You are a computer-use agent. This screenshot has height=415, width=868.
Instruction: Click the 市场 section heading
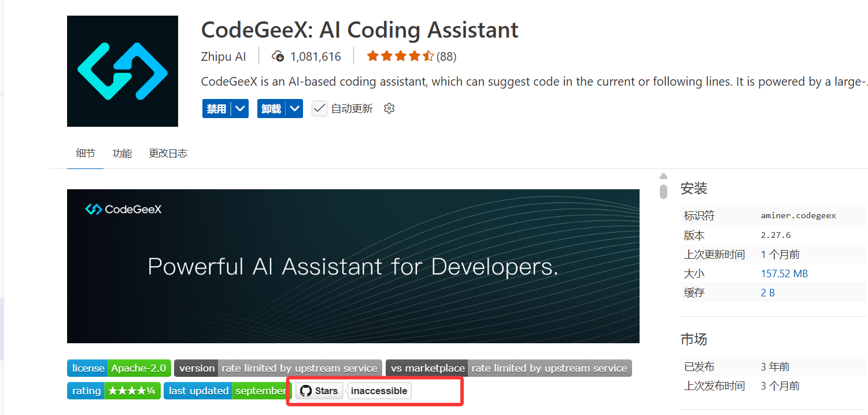(694, 339)
